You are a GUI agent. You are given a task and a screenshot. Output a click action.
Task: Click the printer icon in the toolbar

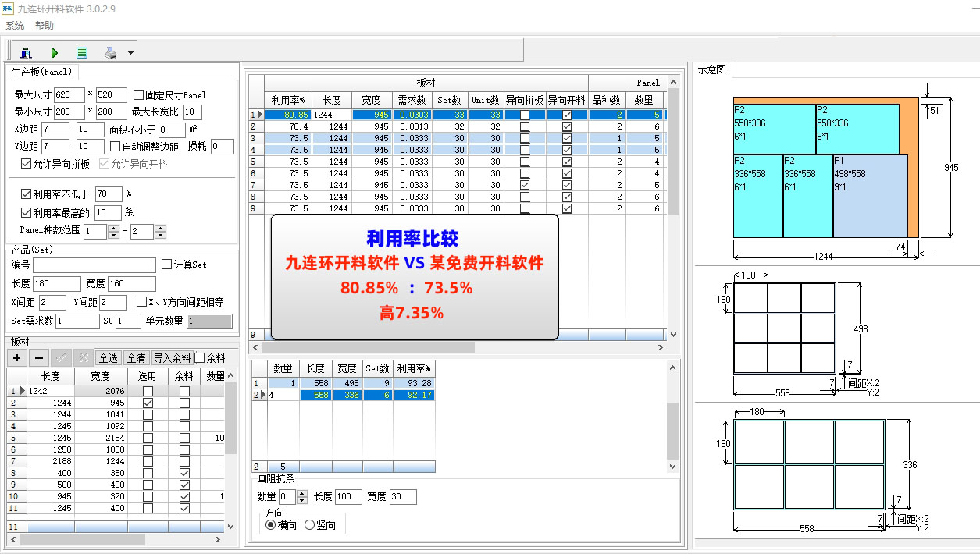[110, 53]
